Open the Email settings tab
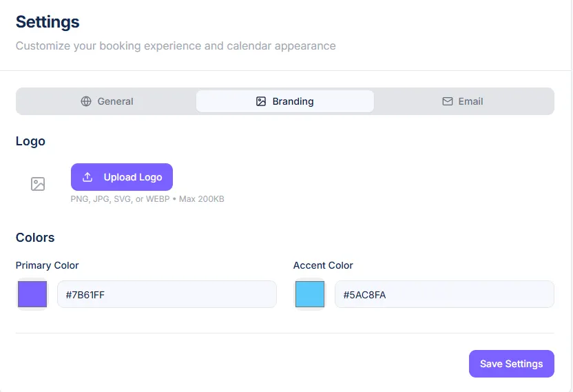 click(463, 101)
